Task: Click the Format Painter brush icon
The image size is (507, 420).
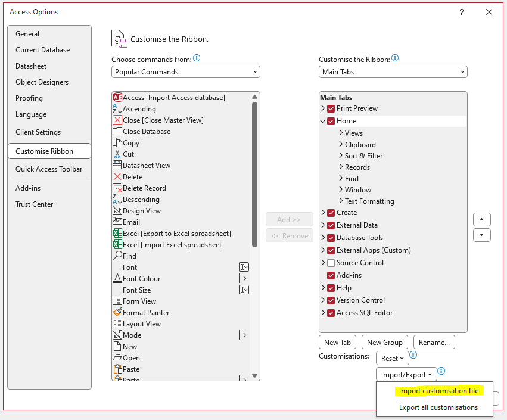Action: click(117, 312)
